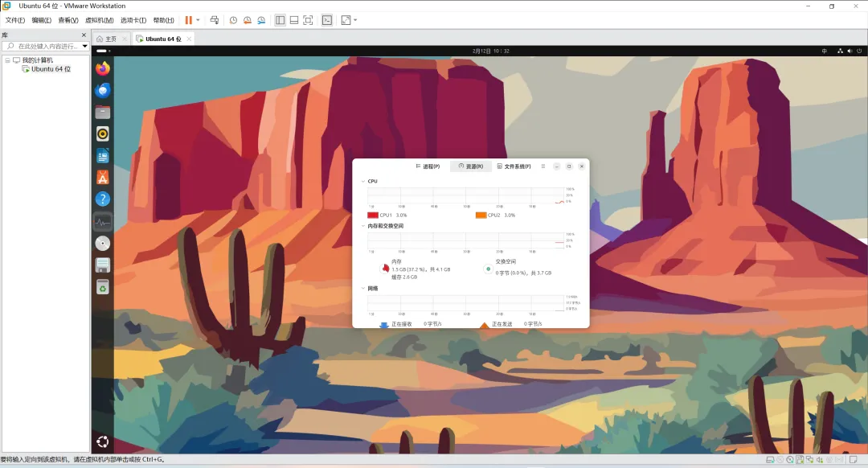Send Ctrl+Alt+Del to the virtual machine

click(215, 20)
